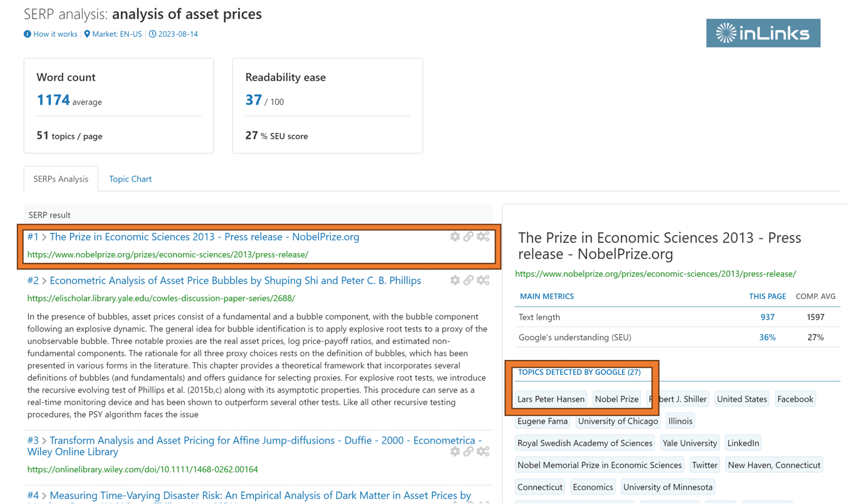The height and width of the screenshot is (504, 848).
Task: Open the How it works link
Action: tap(55, 34)
